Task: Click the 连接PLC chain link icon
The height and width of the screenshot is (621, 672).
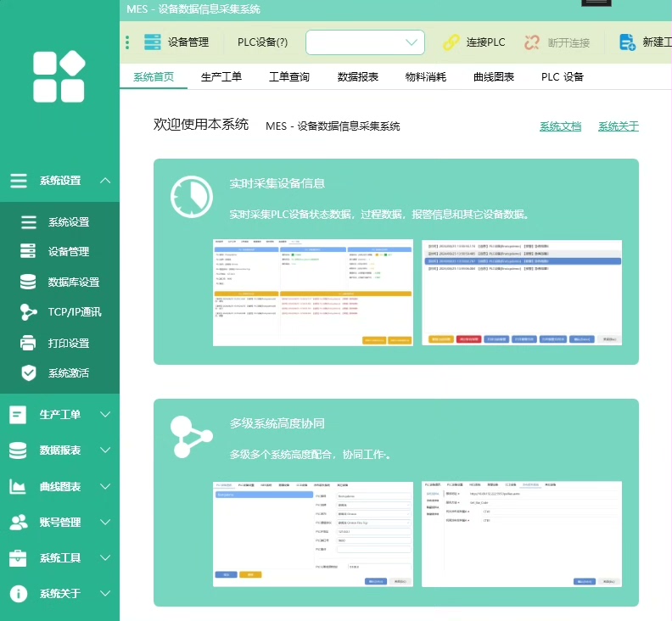Action: tap(451, 42)
